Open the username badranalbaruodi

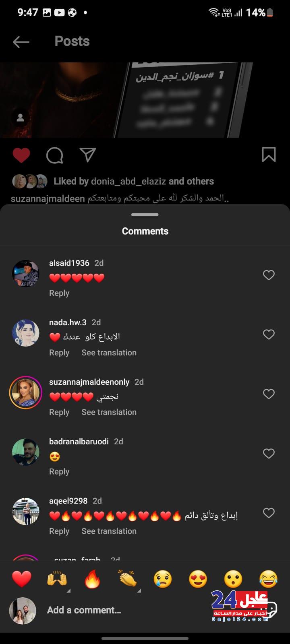click(79, 442)
